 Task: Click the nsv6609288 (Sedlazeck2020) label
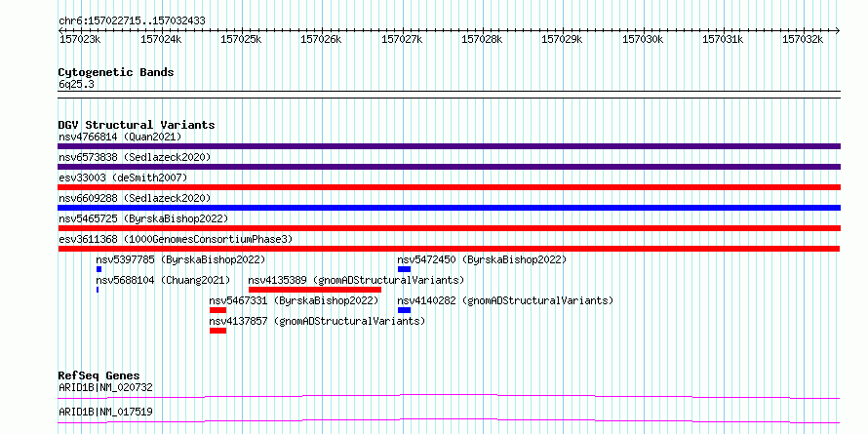click(135, 198)
